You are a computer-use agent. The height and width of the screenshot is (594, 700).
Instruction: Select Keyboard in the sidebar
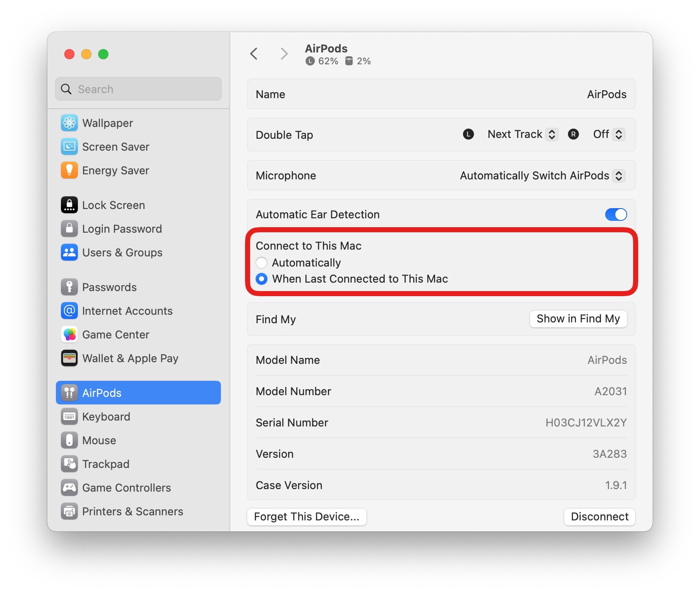click(106, 417)
